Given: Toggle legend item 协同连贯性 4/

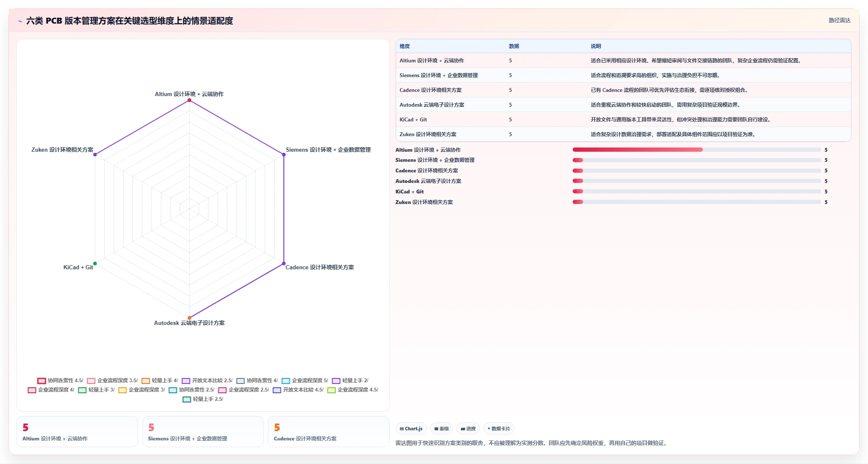Looking at the screenshot, I should click(x=257, y=381).
